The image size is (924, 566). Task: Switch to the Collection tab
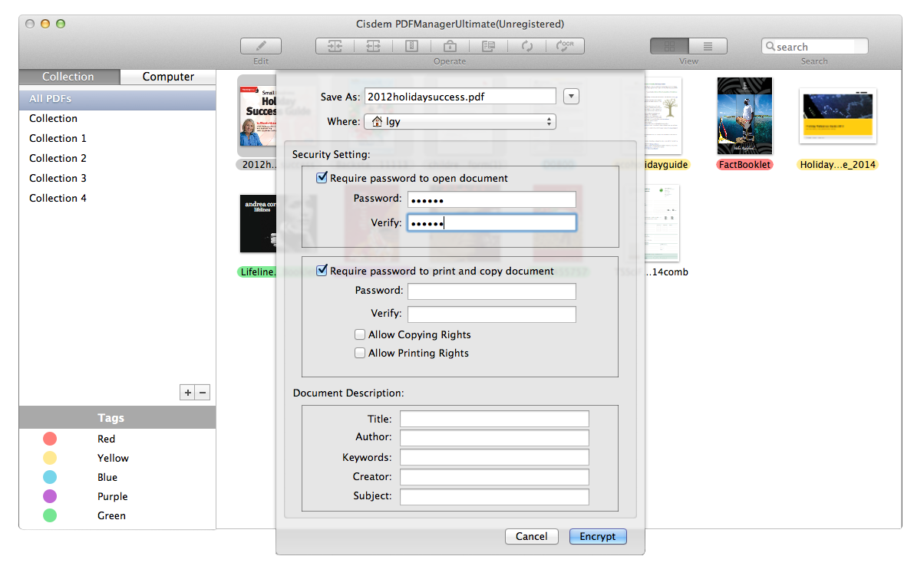(x=68, y=77)
